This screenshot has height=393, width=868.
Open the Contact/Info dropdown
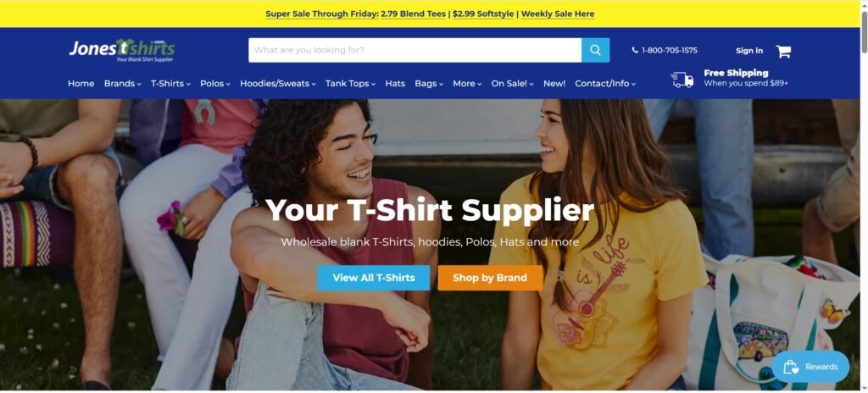tap(605, 84)
